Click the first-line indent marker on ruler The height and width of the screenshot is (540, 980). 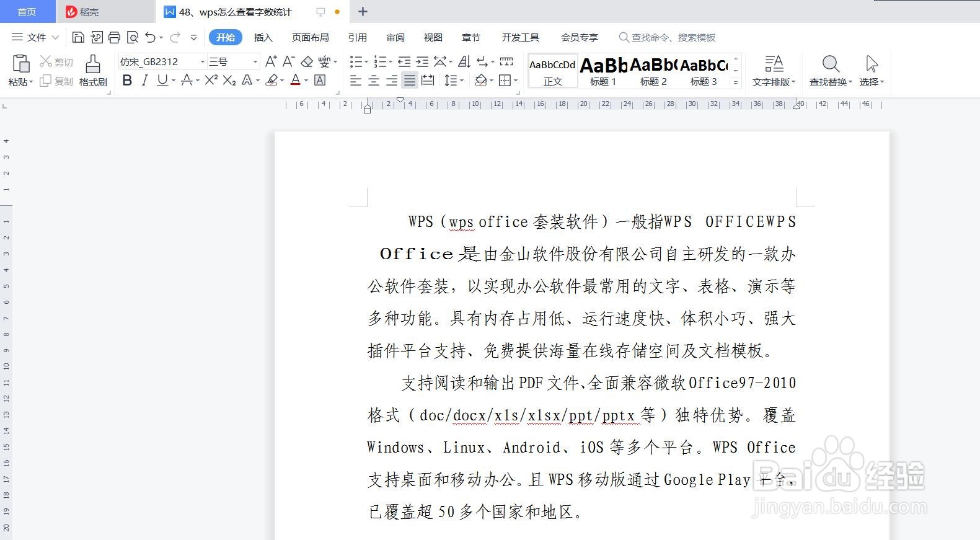coord(400,100)
